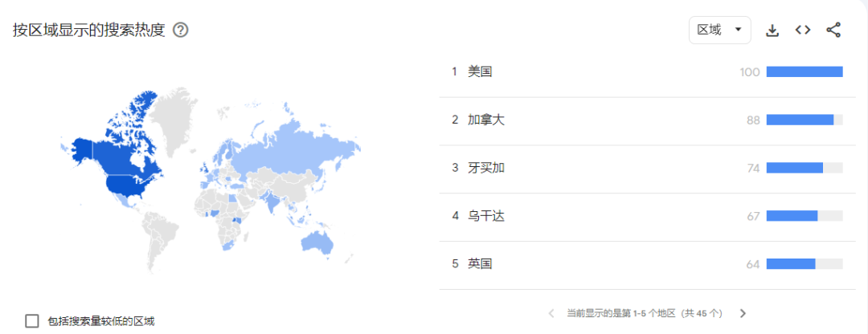Open 英国 from the region list
The height and width of the screenshot is (334, 868).
(480, 264)
